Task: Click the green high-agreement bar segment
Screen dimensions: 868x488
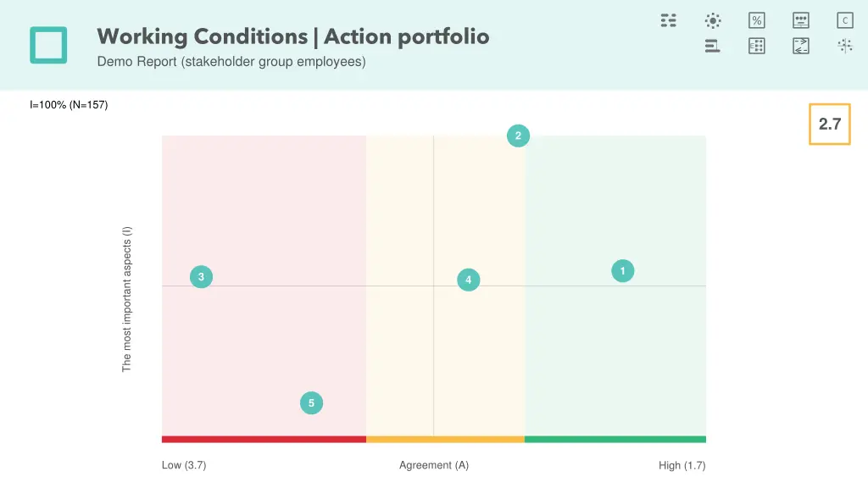Action: (x=615, y=439)
